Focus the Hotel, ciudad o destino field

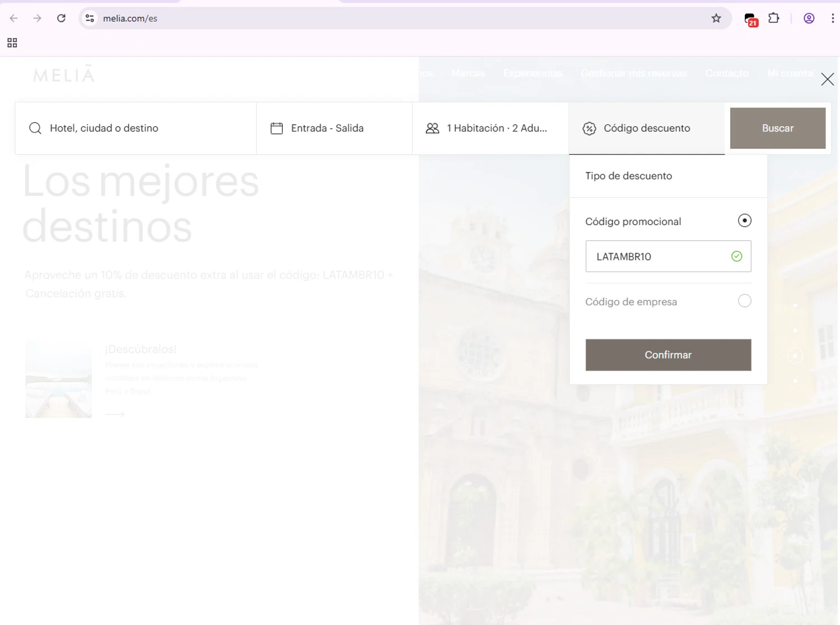[136, 128]
